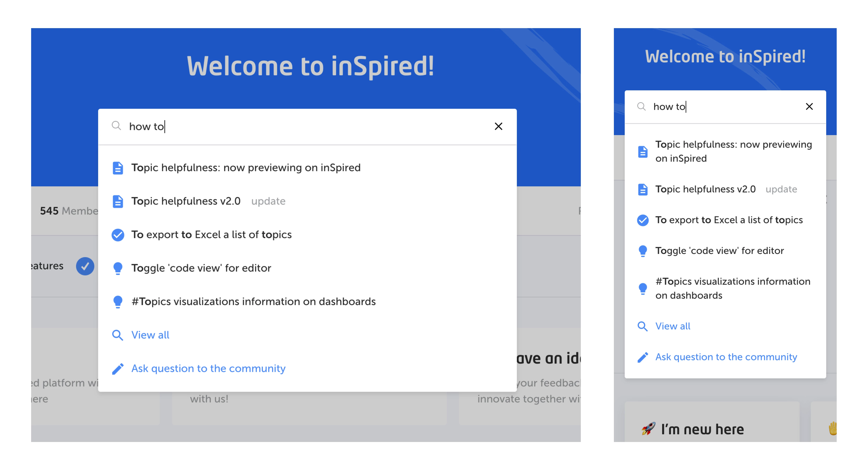Click document icon beside 'Topic helpfulness v2.0' narrow
The image size is (868, 471).
tap(643, 189)
